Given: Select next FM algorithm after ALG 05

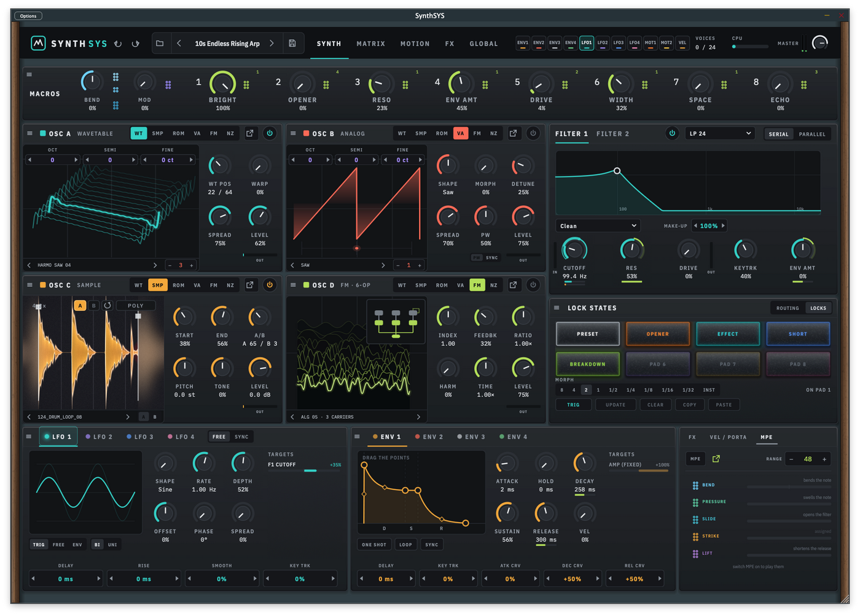Looking at the screenshot, I should click(x=418, y=417).
